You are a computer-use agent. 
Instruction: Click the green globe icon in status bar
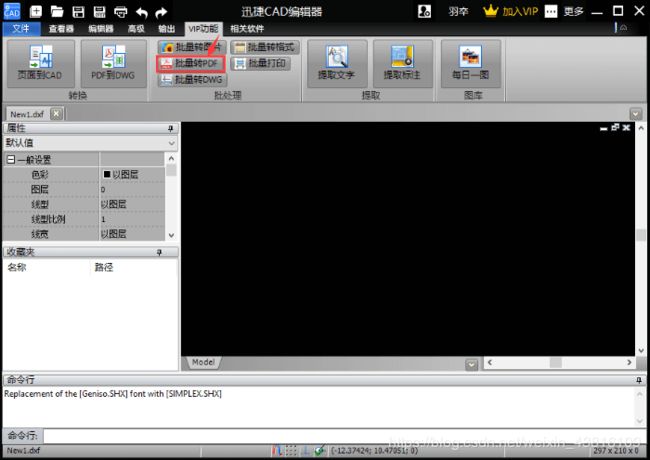pos(319,450)
